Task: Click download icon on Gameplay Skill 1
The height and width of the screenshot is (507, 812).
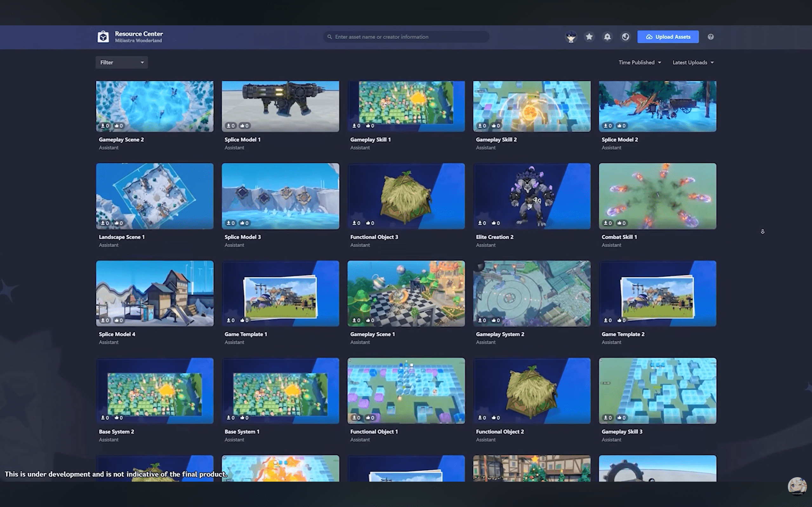Action: pyautogui.click(x=354, y=126)
